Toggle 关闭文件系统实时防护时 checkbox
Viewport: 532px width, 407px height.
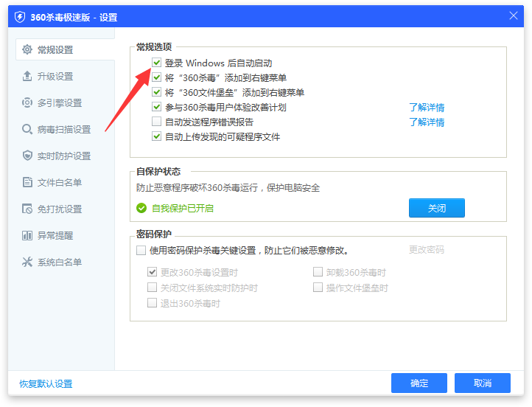point(152,287)
